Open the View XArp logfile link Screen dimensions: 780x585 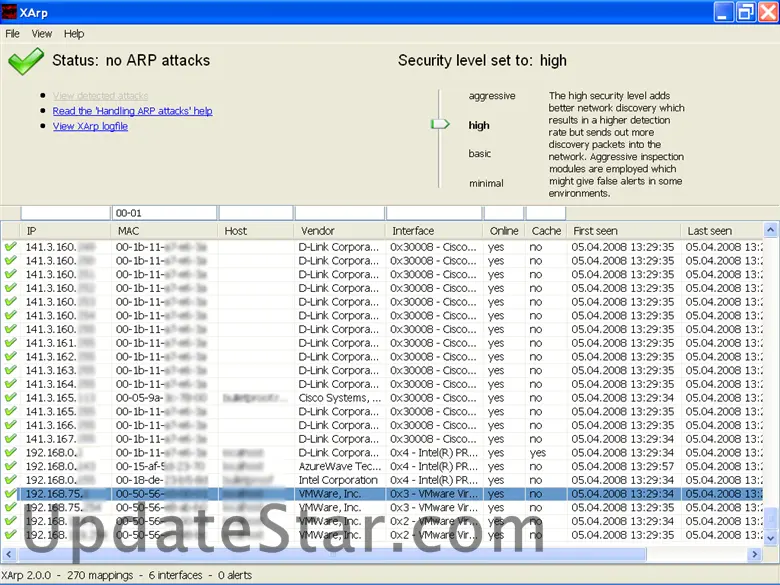coord(90,126)
